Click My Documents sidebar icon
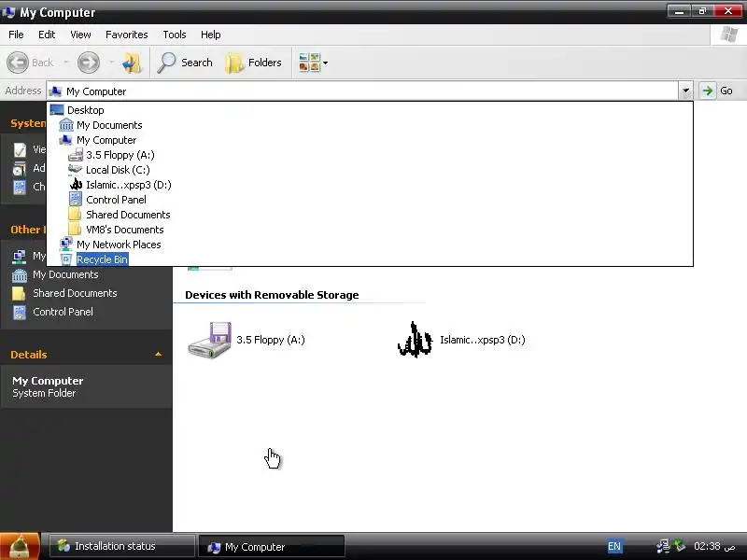 coord(20,275)
